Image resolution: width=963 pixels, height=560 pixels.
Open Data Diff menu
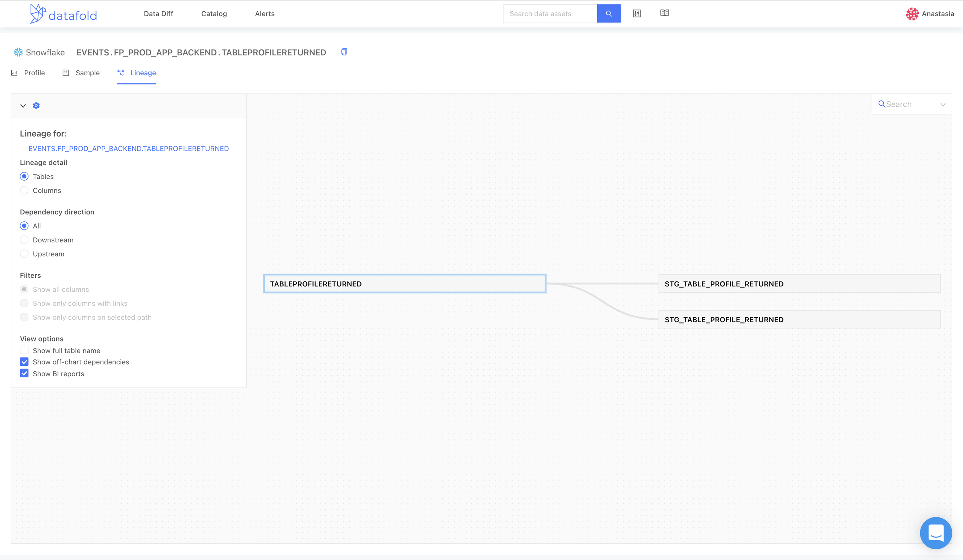coord(159,14)
